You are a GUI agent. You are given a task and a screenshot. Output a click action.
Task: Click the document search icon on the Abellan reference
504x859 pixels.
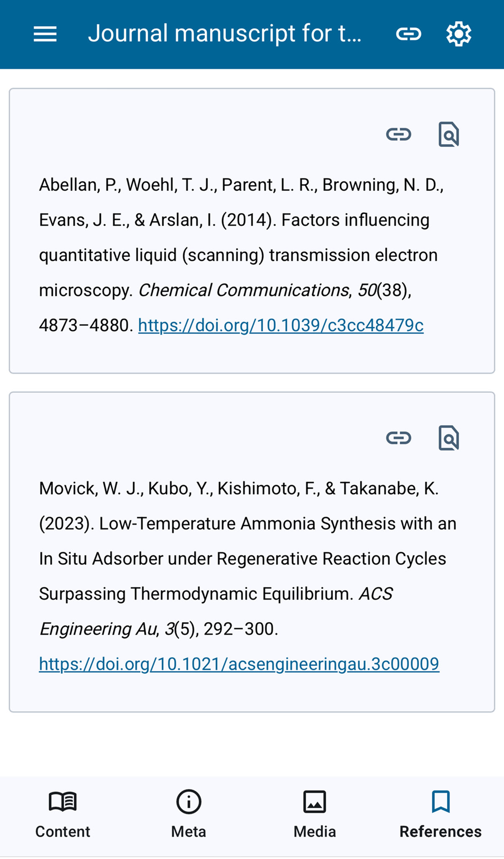448,134
